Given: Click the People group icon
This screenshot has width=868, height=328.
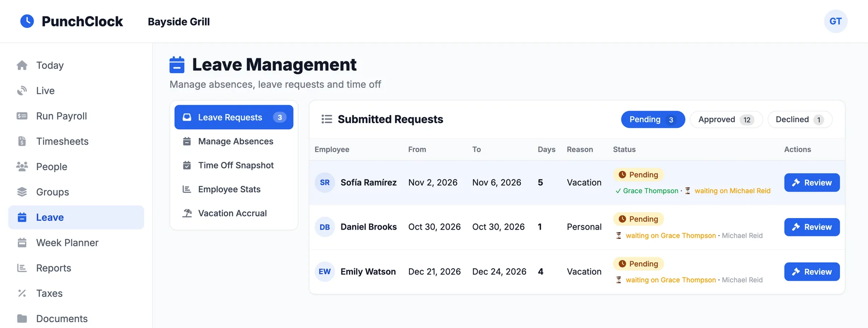Looking at the screenshot, I should pyautogui.click(x=22, y=166).
